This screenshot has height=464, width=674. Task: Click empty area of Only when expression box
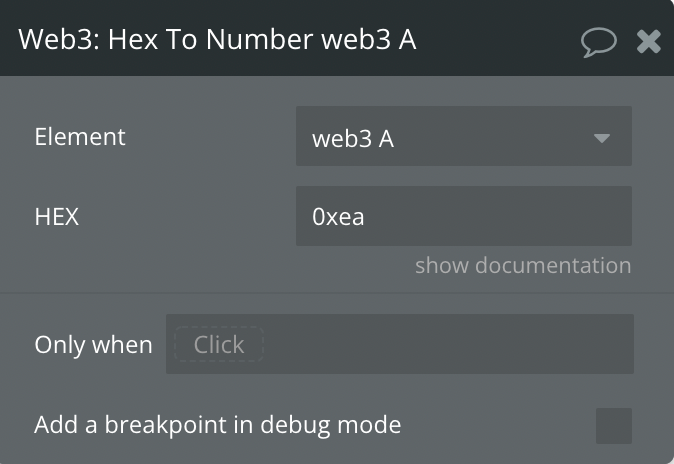(447, 344)
